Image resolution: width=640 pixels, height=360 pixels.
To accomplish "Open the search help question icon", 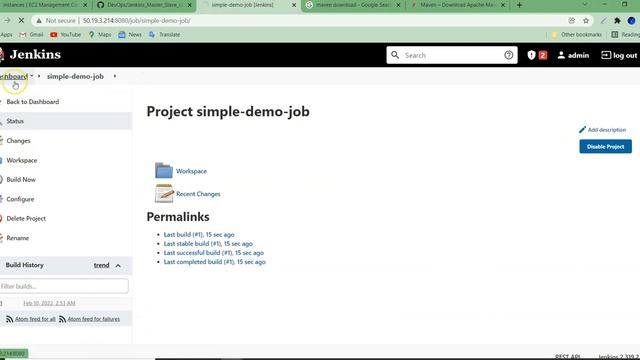I will click(x=508, y=55).
